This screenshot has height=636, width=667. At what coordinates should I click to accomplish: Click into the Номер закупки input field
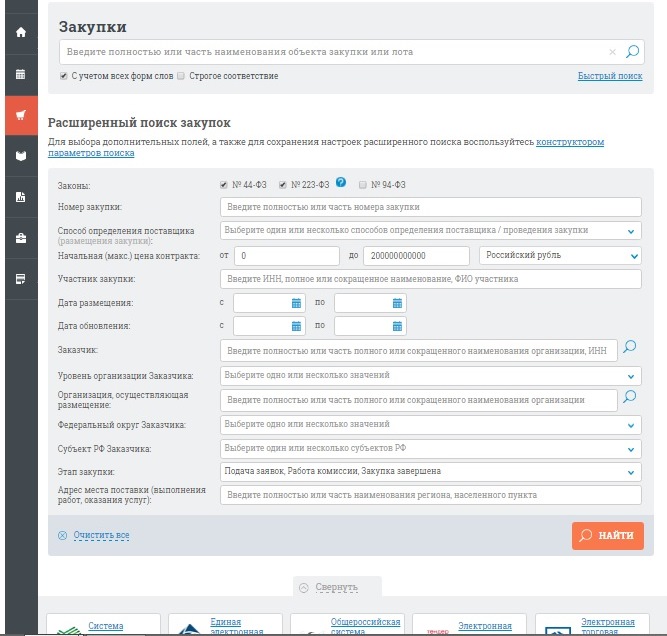pyautogui.click(x=430, y=207)
